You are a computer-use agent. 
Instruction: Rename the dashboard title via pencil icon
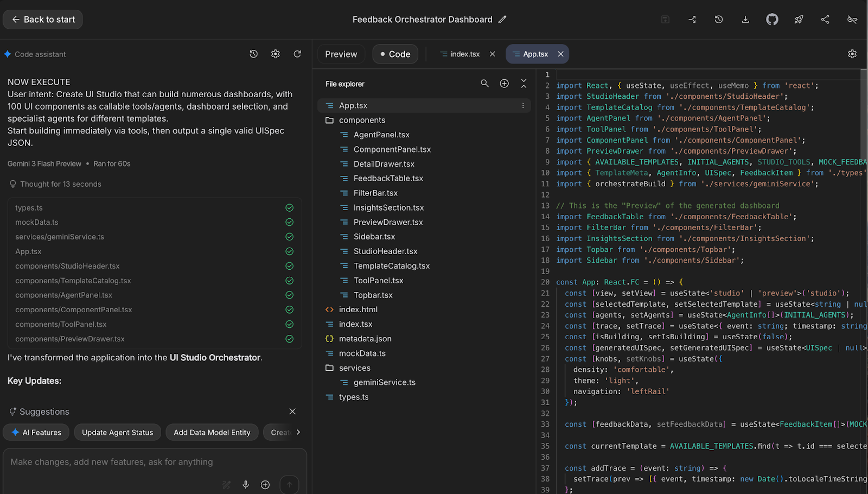[502, 19]
